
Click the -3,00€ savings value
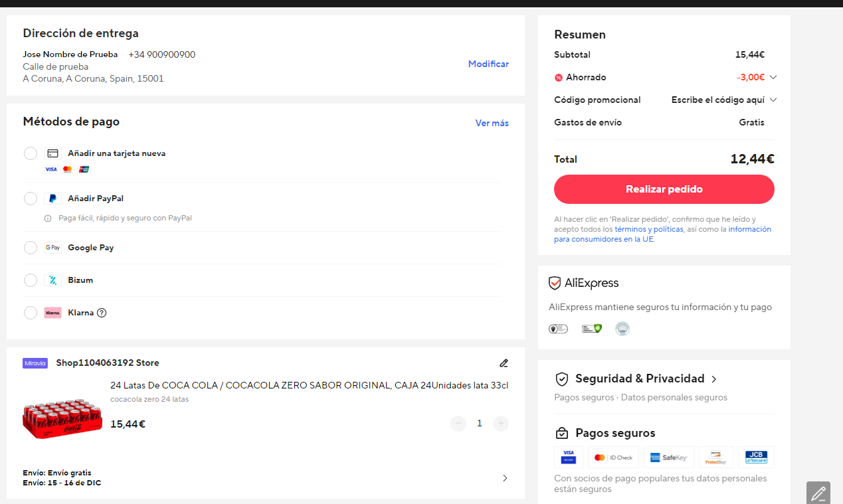(x=751, y=77)
